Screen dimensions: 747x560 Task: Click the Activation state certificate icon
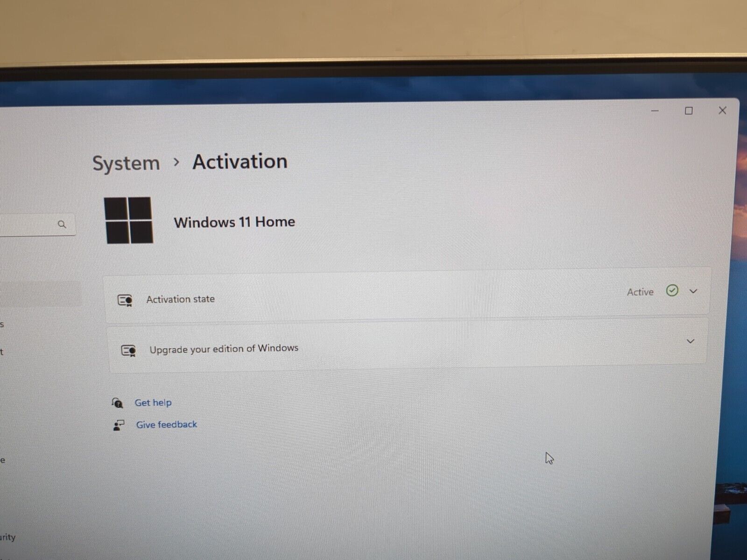(x=125, y=300)
